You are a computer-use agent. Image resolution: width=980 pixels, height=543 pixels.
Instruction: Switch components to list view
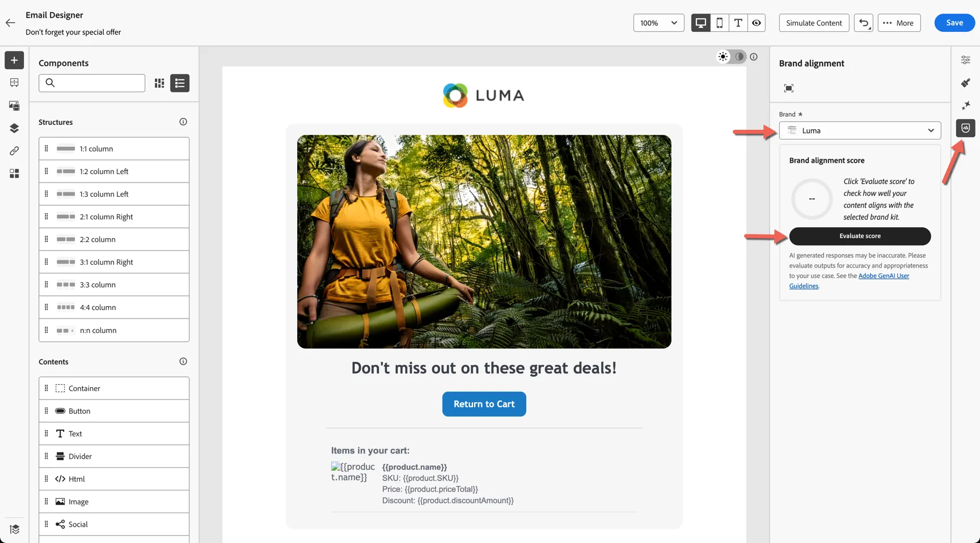(180, 83)
